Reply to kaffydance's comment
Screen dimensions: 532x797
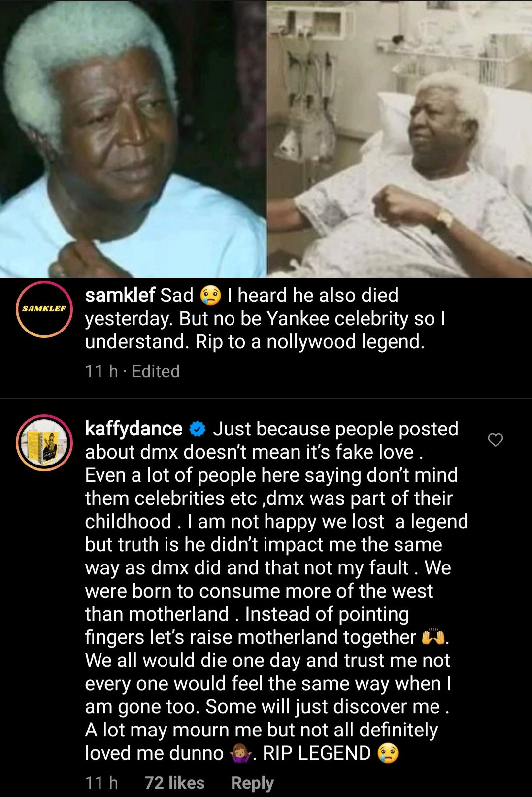tap(252, 783)
